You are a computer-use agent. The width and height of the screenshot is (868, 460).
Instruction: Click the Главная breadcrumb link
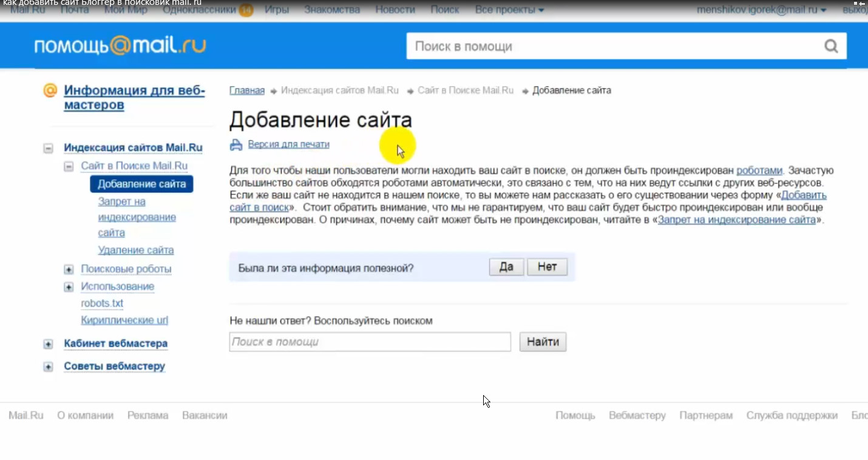(247, 90)
